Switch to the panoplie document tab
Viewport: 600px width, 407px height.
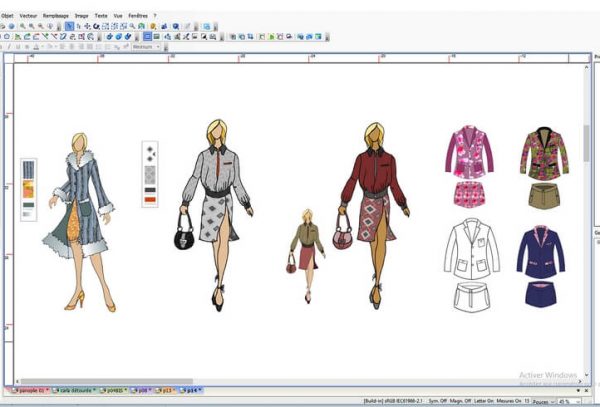click(31, 391)
